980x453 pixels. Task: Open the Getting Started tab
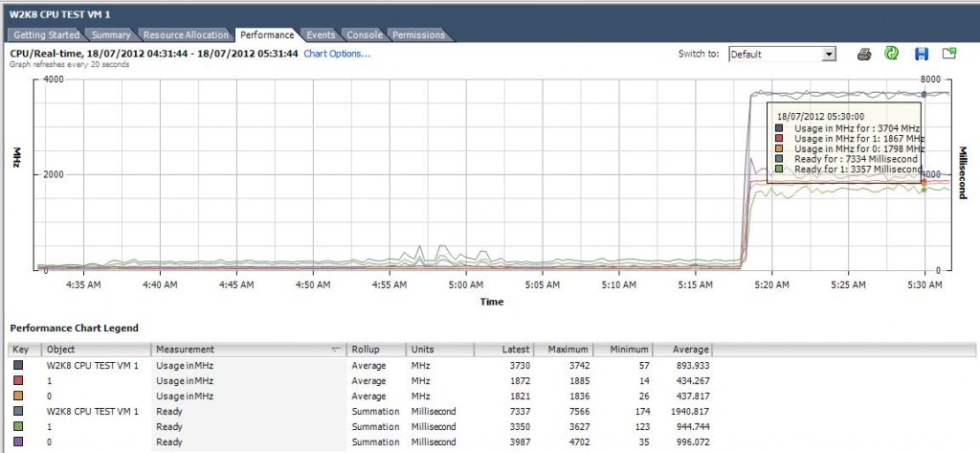tap(46, 35)
